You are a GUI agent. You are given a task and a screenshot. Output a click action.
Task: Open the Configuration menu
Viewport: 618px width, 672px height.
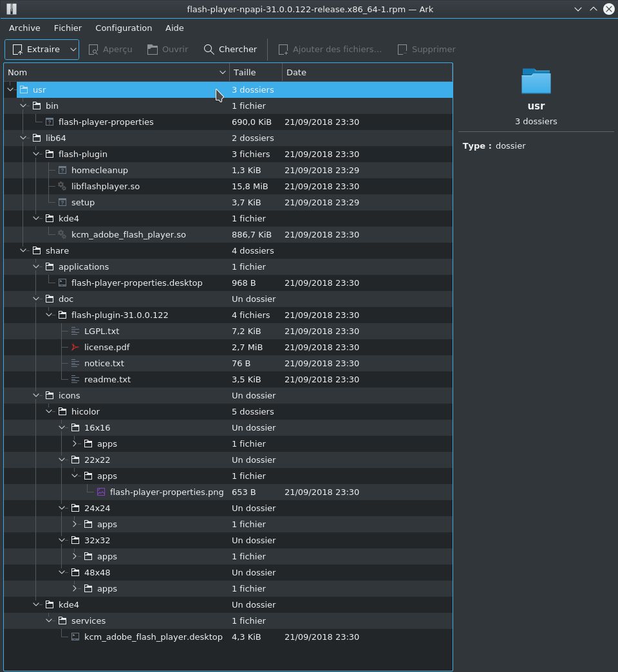click(x=124, y=28)
